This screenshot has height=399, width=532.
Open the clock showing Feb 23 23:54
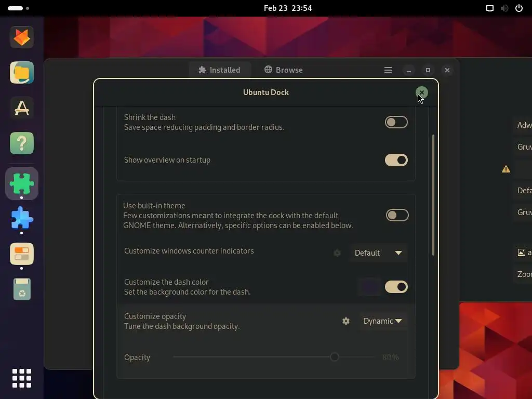(x=288, y=8)
